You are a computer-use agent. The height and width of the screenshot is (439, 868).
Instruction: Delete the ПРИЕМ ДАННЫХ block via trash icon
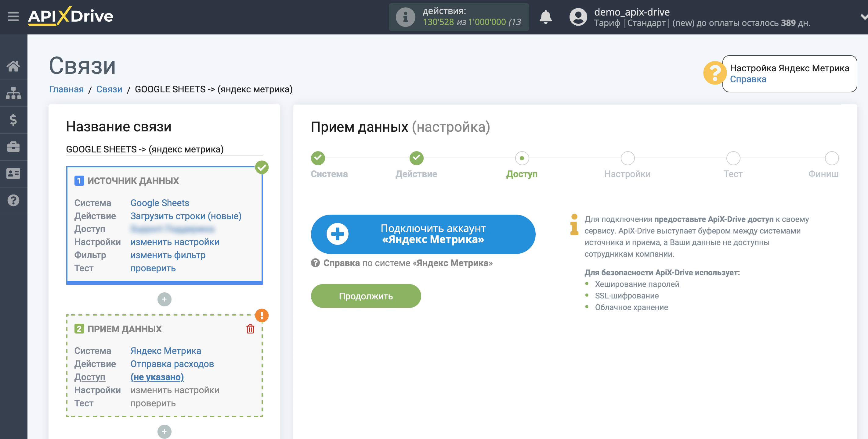click(250, 329)
